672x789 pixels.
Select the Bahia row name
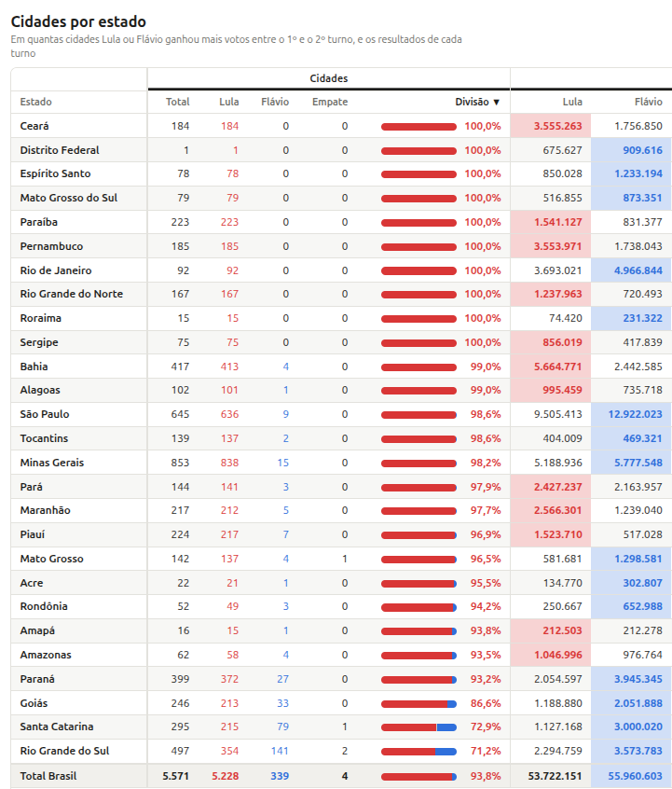pos(34,367)
